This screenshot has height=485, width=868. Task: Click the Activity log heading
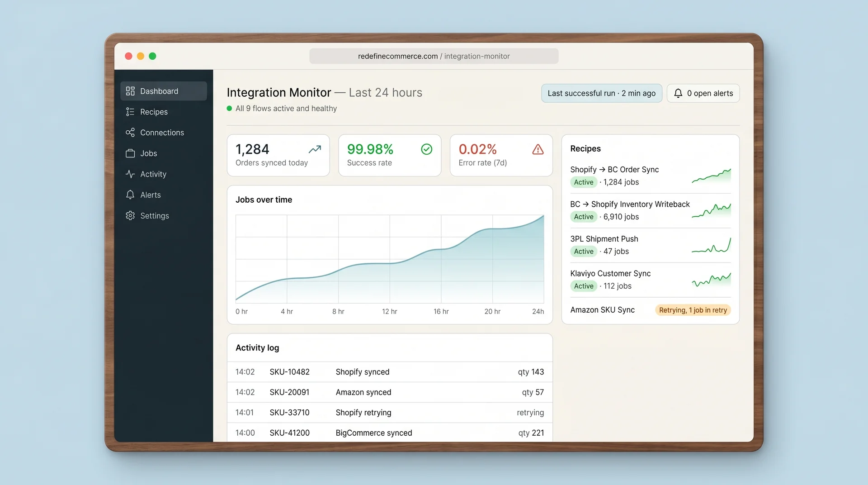coord(257,348)
